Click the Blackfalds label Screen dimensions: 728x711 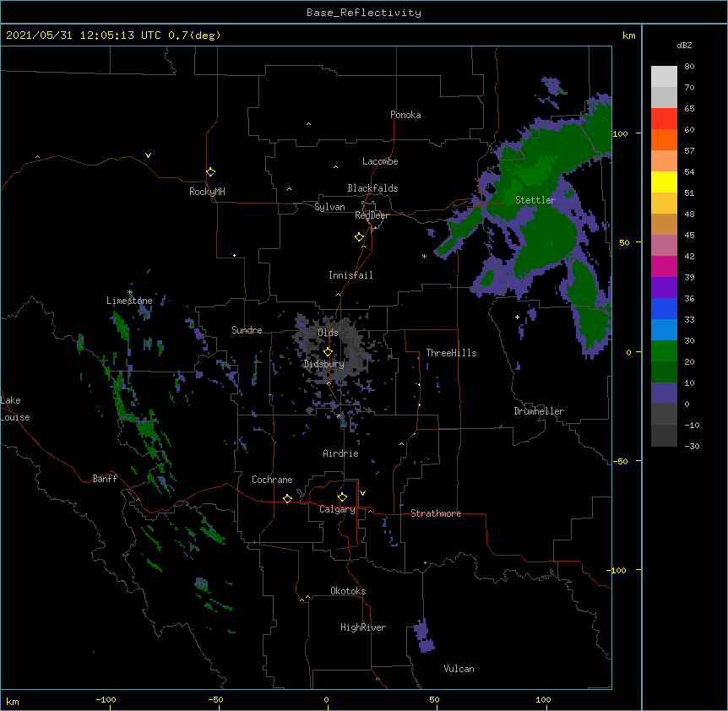click(x=372, y=188)
